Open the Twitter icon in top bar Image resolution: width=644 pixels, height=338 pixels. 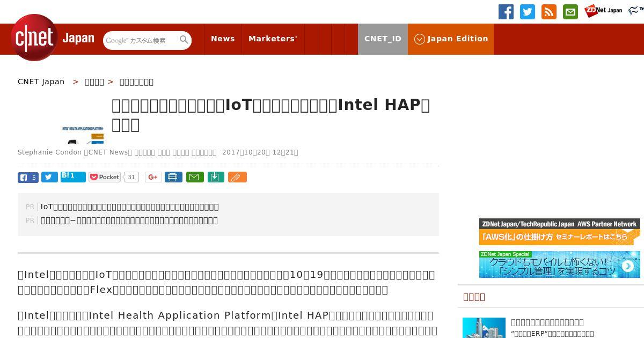point(528,12)
